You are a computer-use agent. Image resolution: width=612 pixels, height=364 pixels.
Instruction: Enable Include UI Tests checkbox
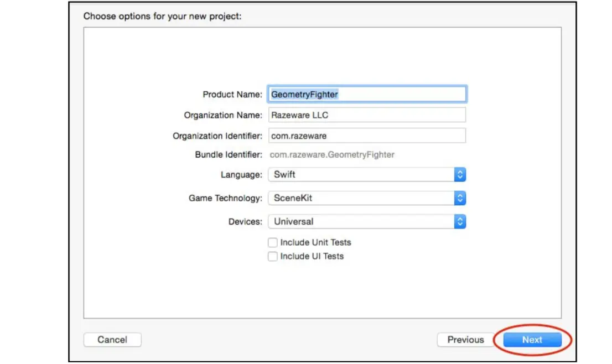tap(272, 256)
